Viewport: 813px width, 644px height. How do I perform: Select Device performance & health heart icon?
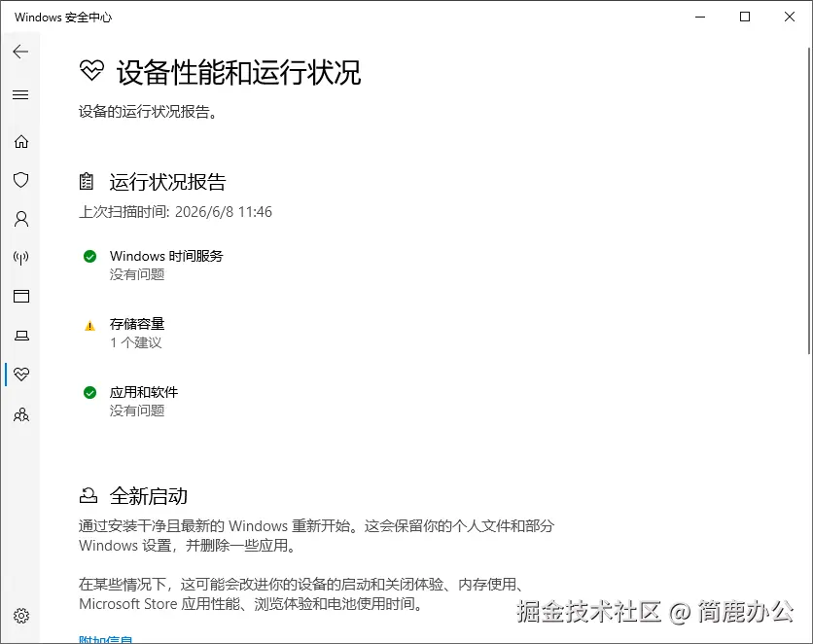[x=21, y=374]
